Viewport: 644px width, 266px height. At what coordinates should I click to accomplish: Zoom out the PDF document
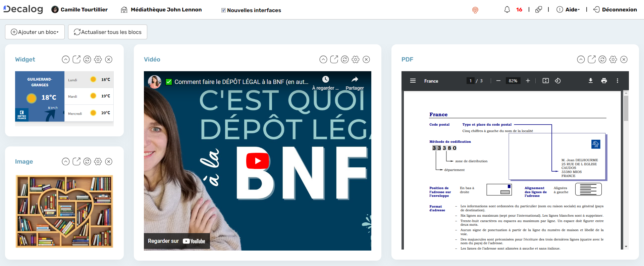point(498,81)
